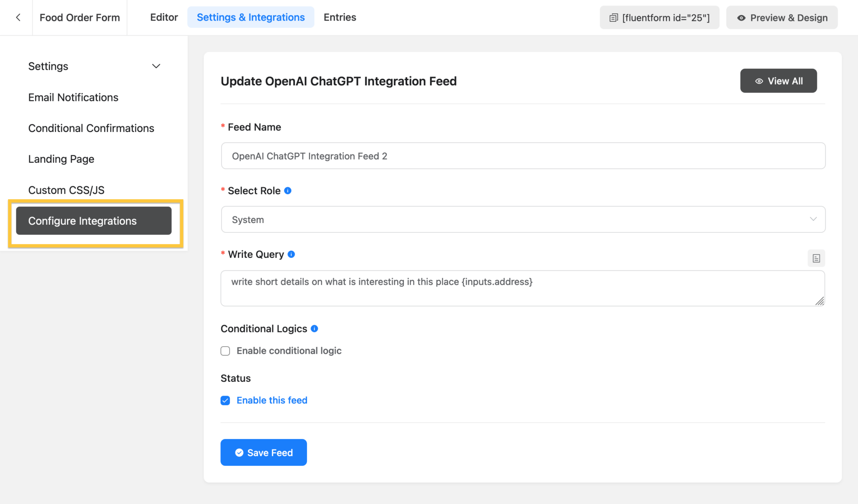Click the info icon next to Select Role

click(287, 190)
